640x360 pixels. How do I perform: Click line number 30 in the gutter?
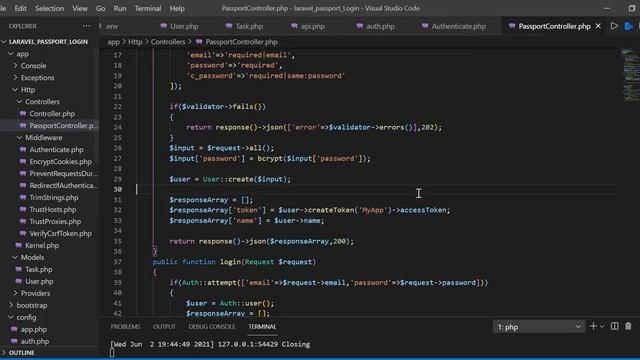tap(118, 189)
